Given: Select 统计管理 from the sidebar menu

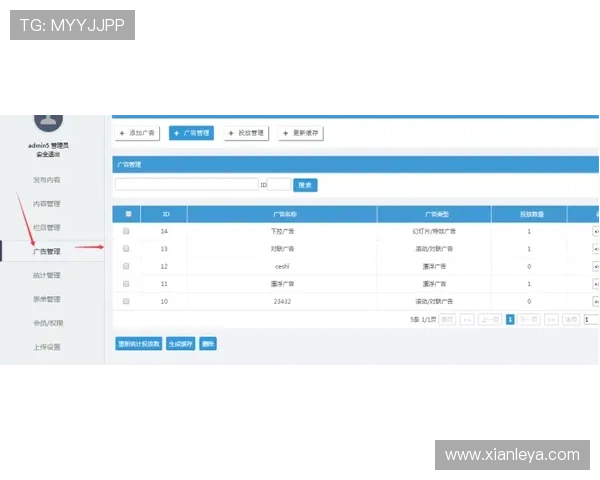Looking at the screenshot, I should [47, 275].
